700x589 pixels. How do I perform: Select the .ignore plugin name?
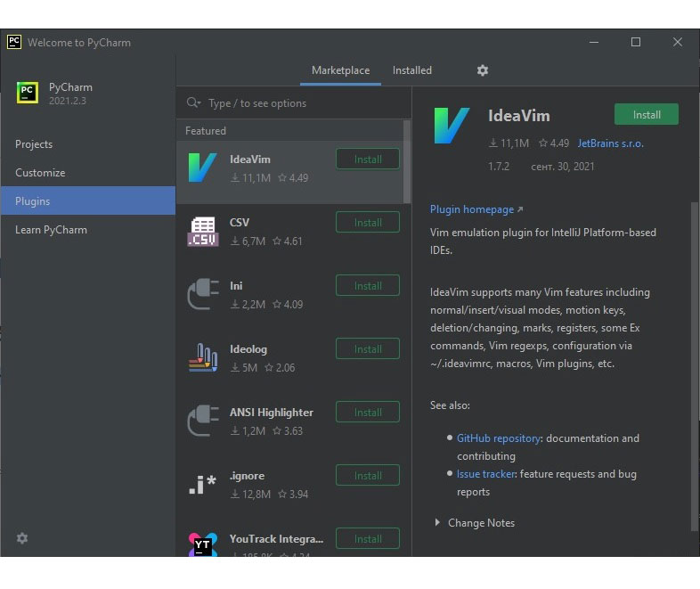click(x=247, y=476)
